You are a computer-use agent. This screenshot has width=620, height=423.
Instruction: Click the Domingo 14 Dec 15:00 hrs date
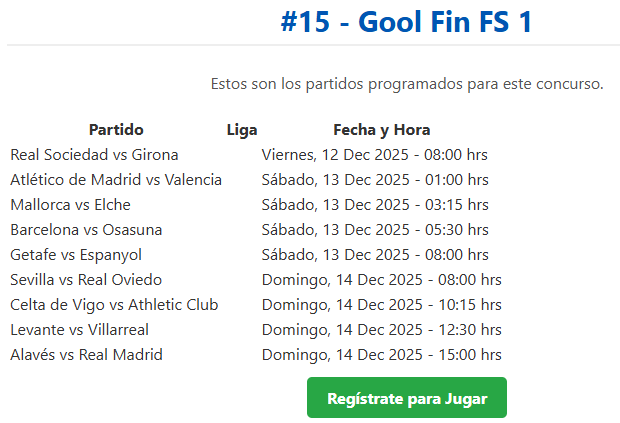[381, 355]
